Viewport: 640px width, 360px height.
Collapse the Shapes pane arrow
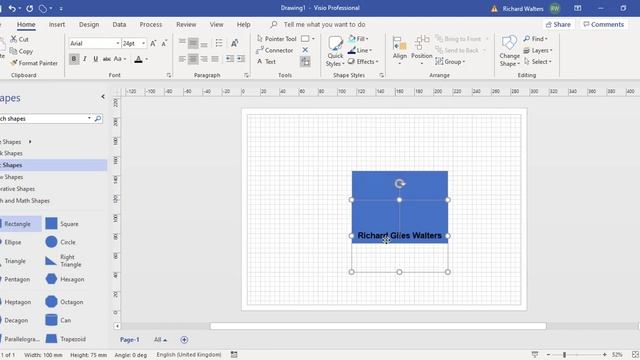point(103,97)
